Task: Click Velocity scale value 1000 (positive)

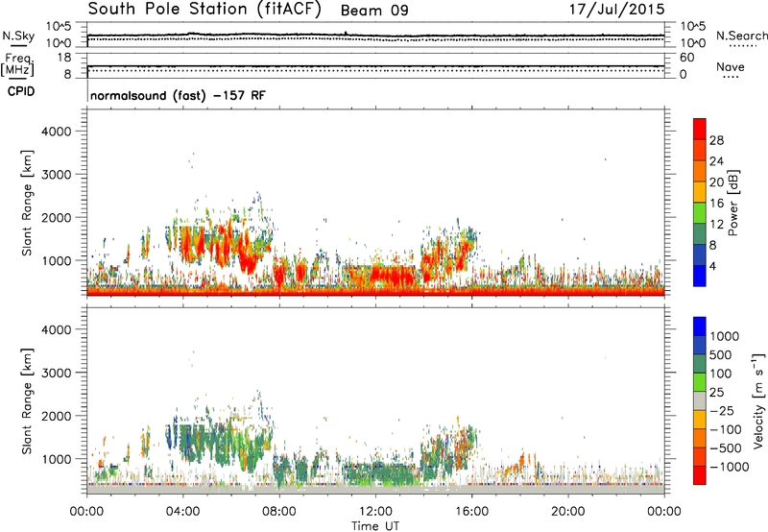Action: point(725,336)
